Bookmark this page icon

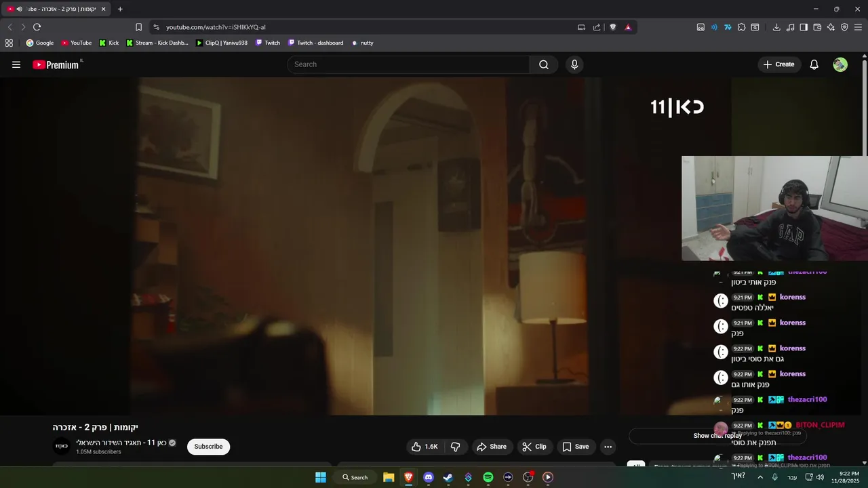pyautogui.click(x=138, y=27)
